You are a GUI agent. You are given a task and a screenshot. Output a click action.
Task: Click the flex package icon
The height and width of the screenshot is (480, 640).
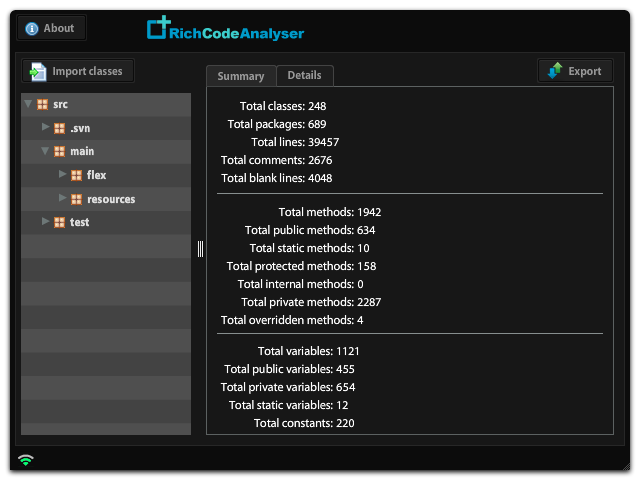click(76, 176)
